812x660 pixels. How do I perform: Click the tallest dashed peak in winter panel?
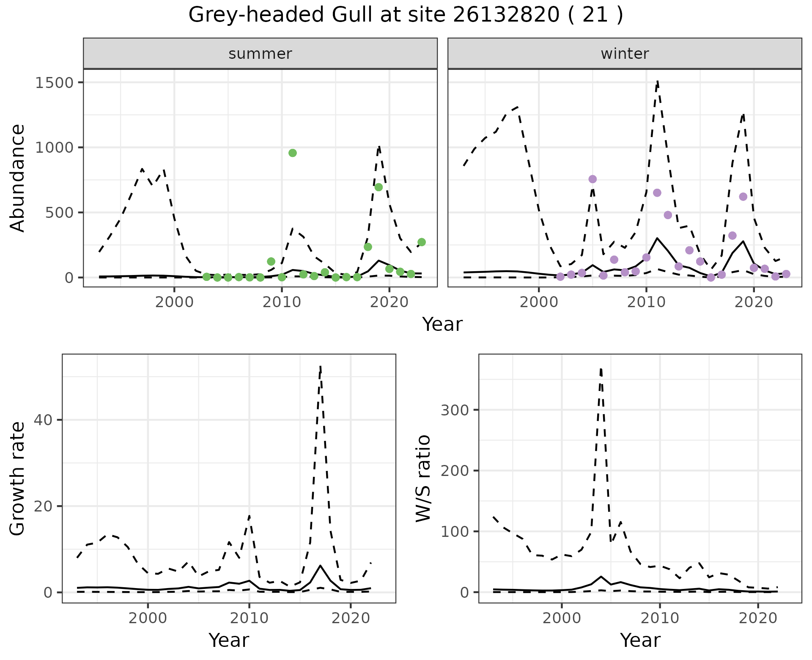coord(657,82)
